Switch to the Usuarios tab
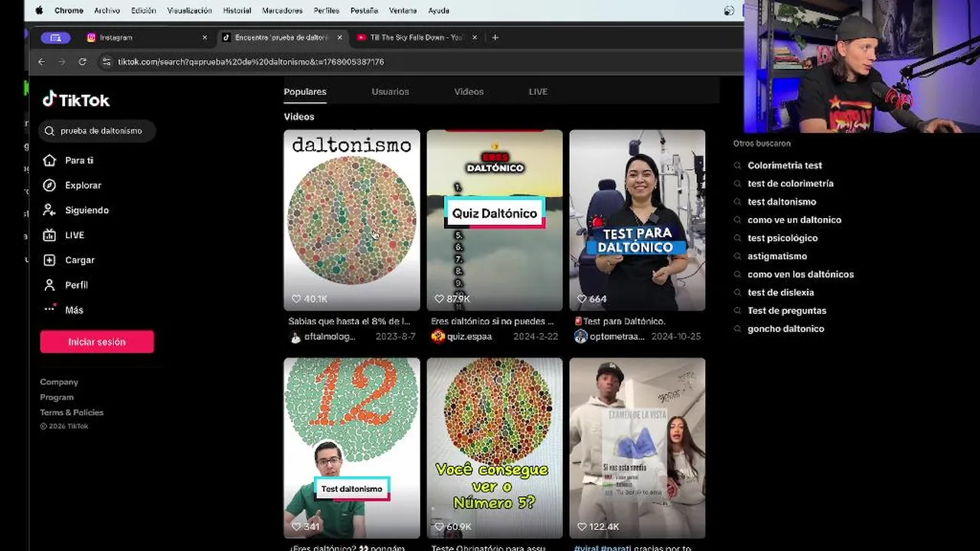The image size is (980, 551). pyautogui.click(x=390, y=92)
